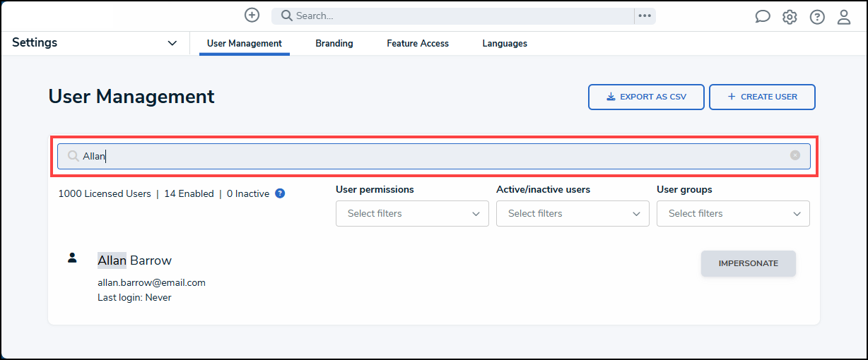
Task: Open the chat message bubble icon
Action: pos(763,17)
